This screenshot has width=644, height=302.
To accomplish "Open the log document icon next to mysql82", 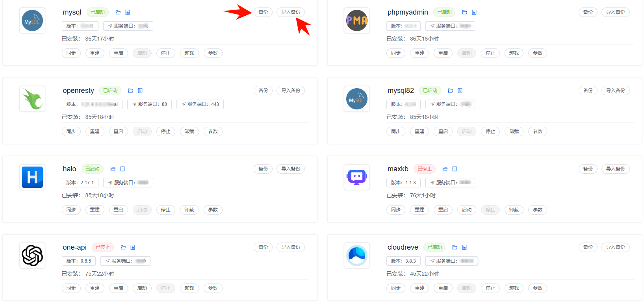I will (460, 91).
